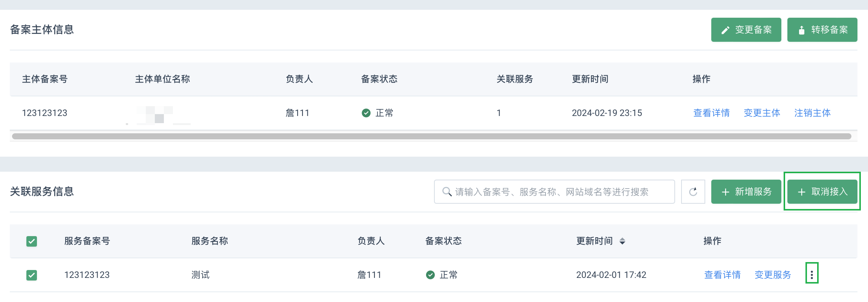Click the icon on 转移备案 button
This screenshot has width=868, height=302.
(x=801, y=30)
